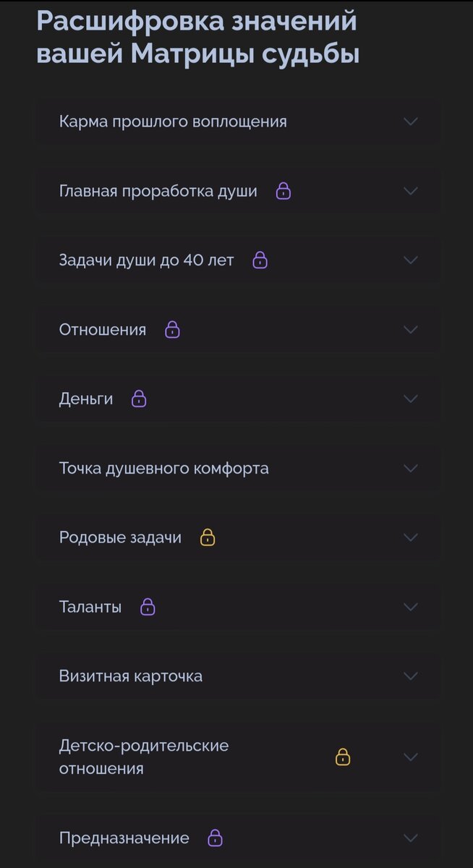Expand the Таланты accordion row
The image size is (473, 868).
pos(410,606)
